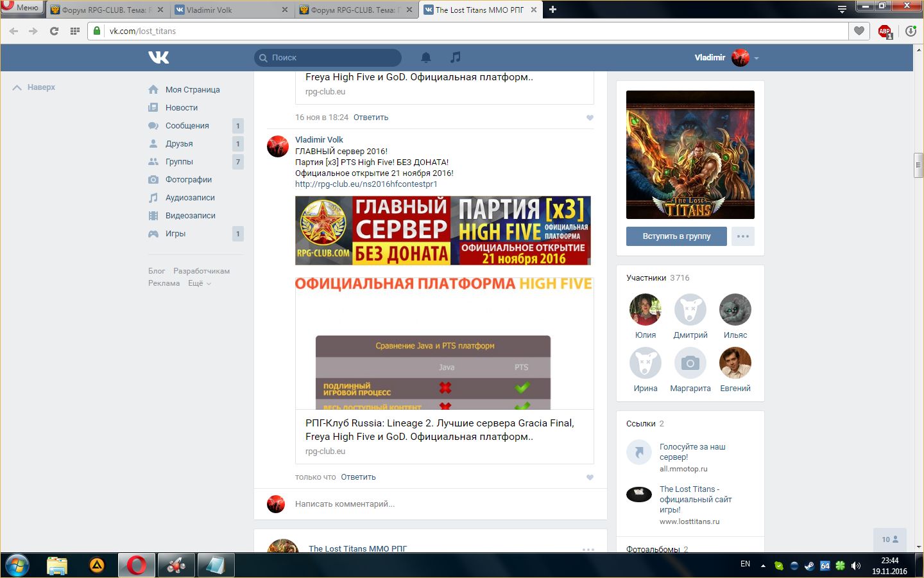924x578 pixels.
Task: Click the Opera browser taskbar icon
Action: pos(136,565)
